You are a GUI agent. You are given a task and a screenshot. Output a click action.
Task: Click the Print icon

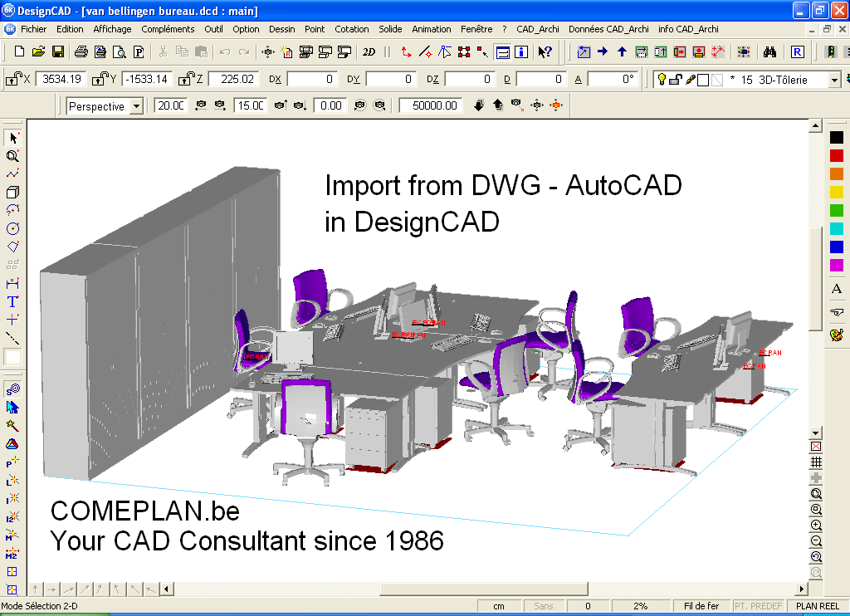[x=81, y=51]
